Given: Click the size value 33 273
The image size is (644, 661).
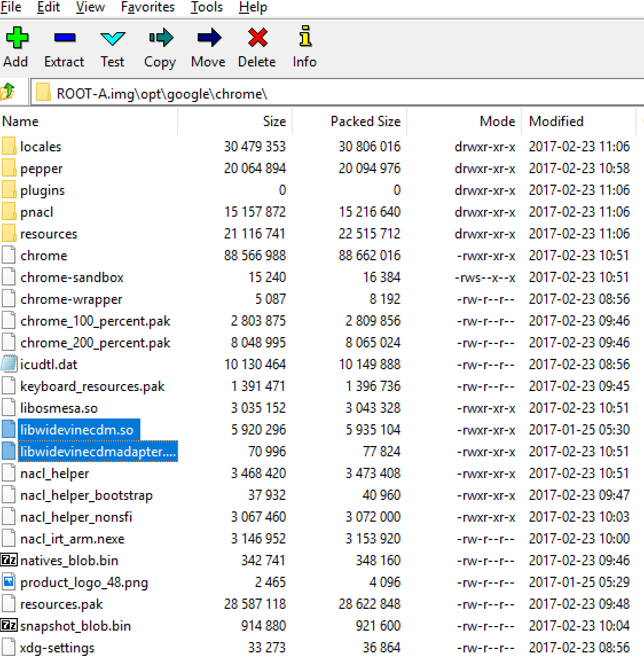Looking at the screenshot, I should click(267, 647).
